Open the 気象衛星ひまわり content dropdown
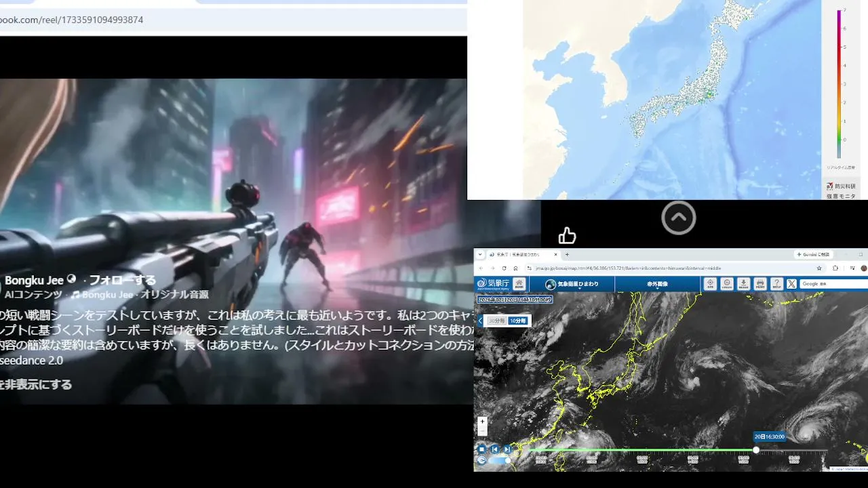Viewport: 868px width, 488px height. point(572,284)
